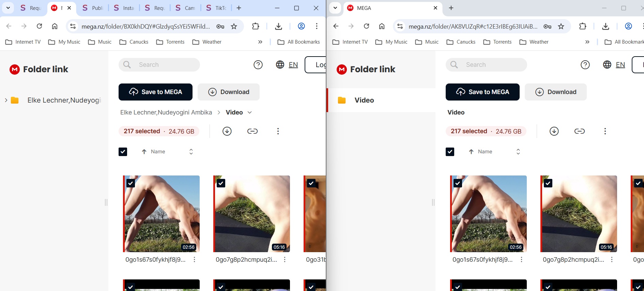Image resolution: width=644 pixels, height=291 pixels.
Task: Click Save to MEGA button in left window
Action: point(155,92)
